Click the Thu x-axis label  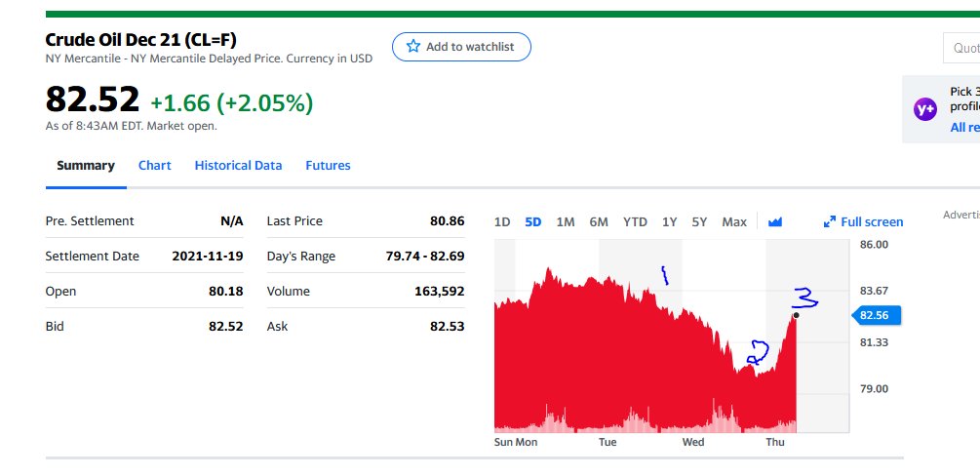click(x=775, y=442)
